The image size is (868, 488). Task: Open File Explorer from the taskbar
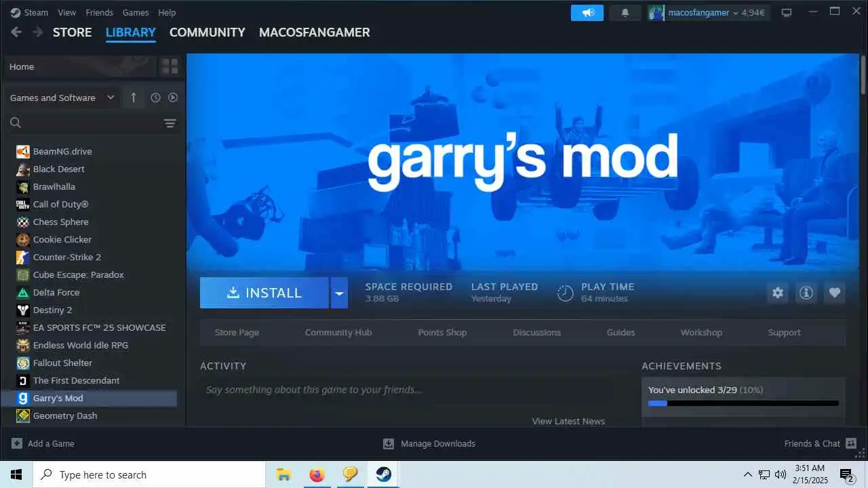click(x=283, y=474)
